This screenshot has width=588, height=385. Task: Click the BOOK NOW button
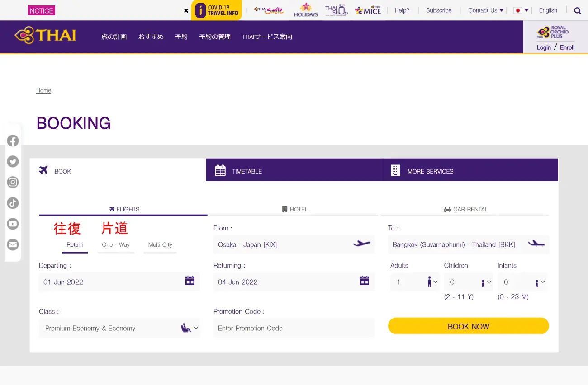point(469,326)
